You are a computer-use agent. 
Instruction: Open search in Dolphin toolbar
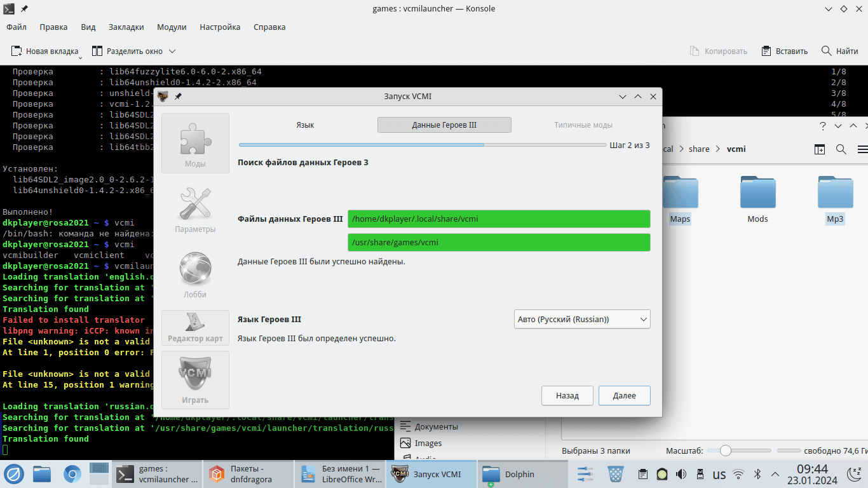(841, 149)
